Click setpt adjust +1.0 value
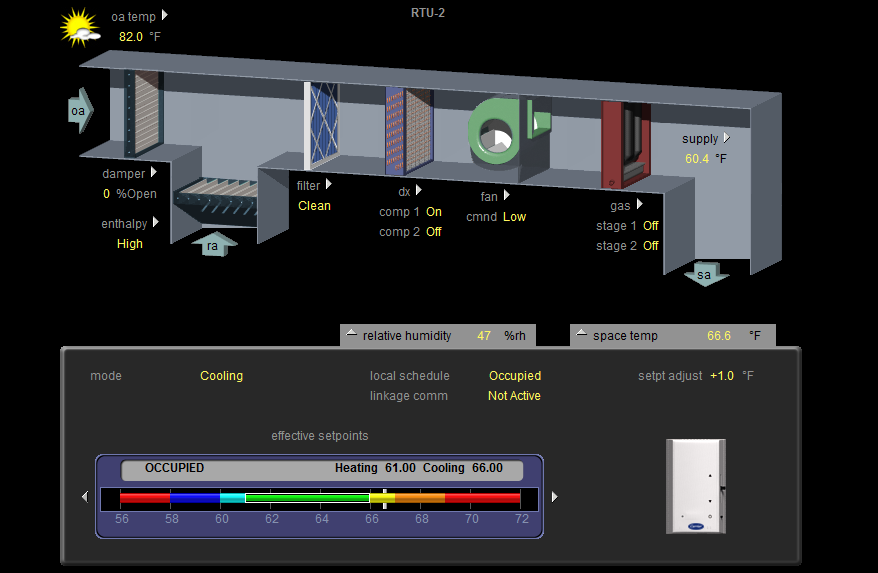The image size is (878, 573). point(722,376)
